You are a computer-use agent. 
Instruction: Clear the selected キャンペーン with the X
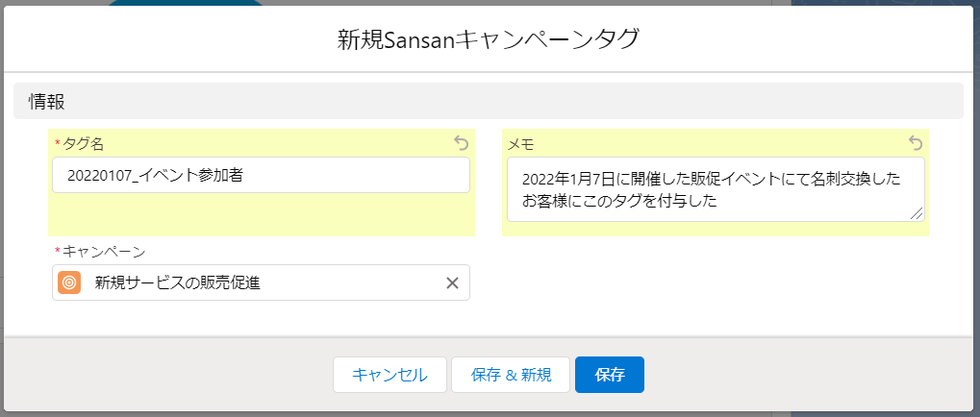tap(452, 282)
